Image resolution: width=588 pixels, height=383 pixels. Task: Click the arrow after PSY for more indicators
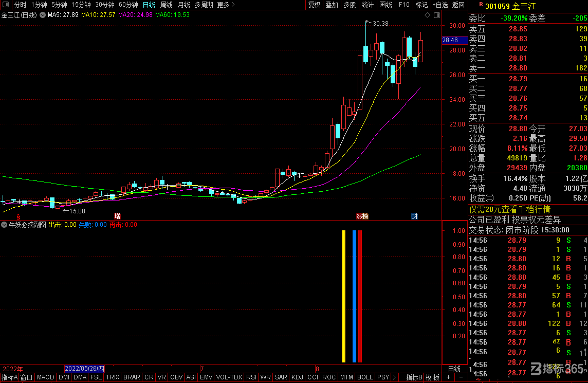point(394,377)
